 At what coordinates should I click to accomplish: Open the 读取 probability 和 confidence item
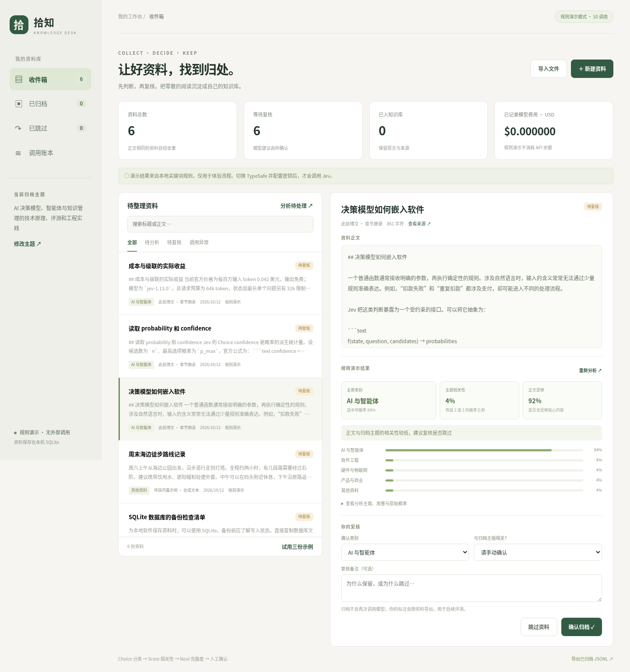220,346
